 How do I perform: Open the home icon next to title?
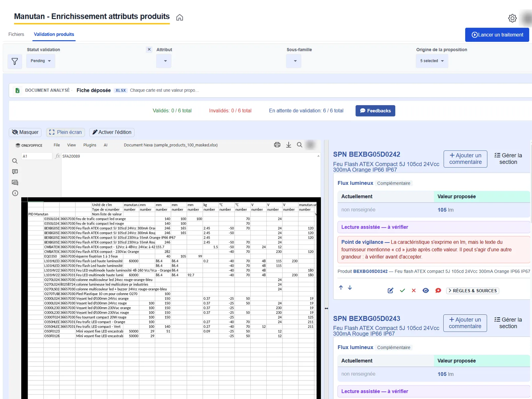(180, 17)
